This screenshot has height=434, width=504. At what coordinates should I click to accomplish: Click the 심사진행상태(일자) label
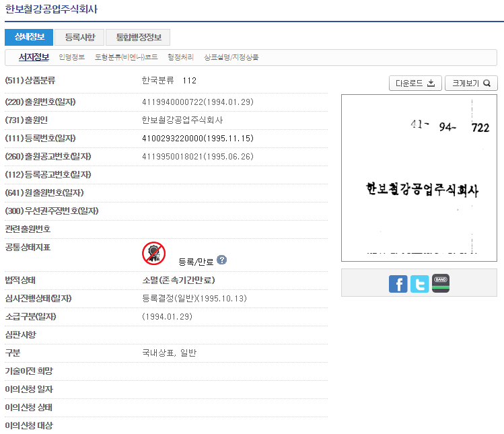pyautogui.click(x=38, y=298)
